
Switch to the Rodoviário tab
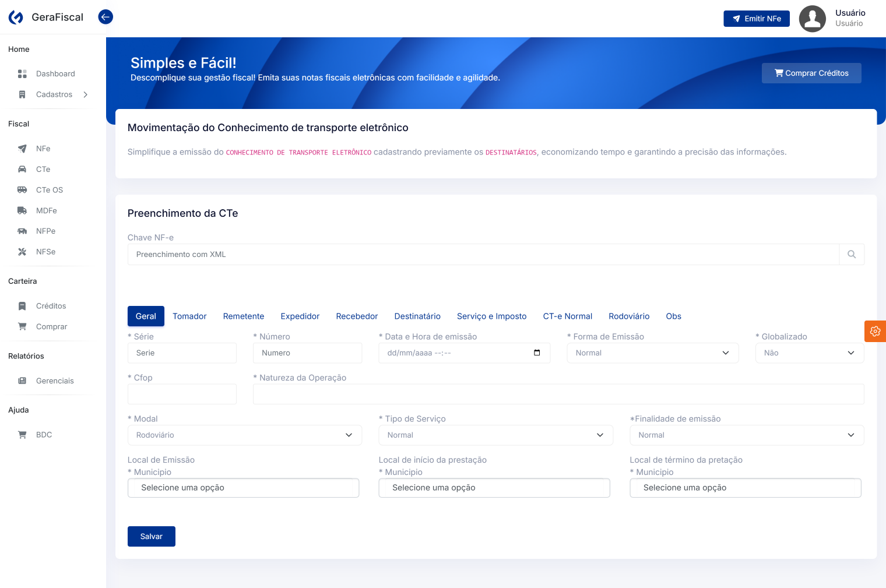point(629,316)
